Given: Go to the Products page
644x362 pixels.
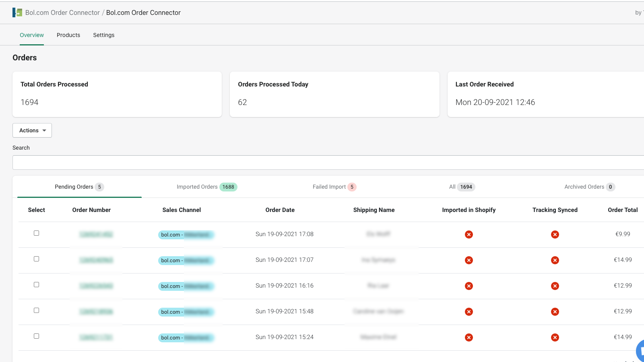Looking at the screenshot, I should pos(68,35).
